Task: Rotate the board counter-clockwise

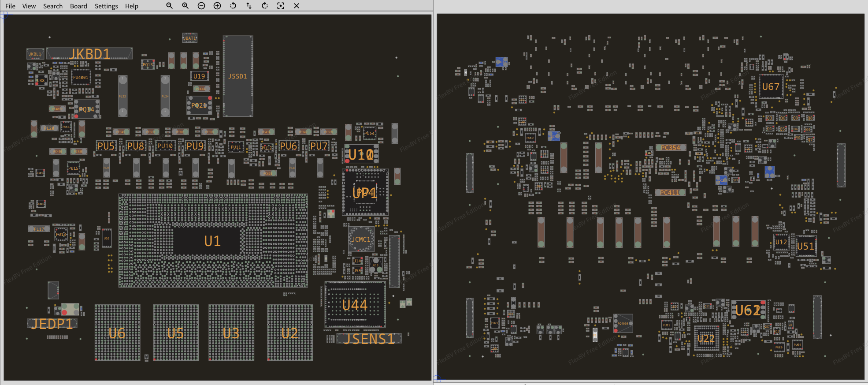Action: tap(233, 6)
